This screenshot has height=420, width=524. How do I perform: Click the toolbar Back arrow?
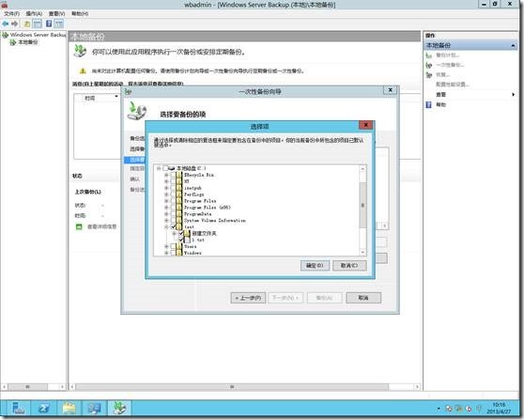coord(6,23)
